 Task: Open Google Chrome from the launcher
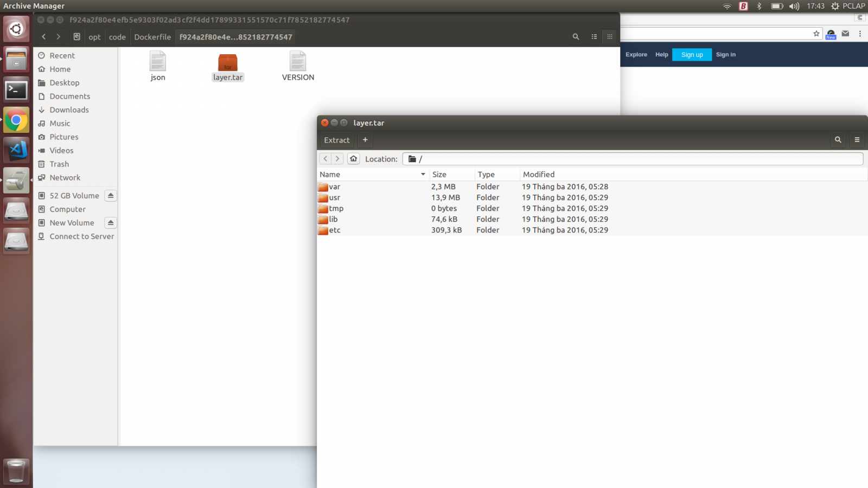[16, 120]
